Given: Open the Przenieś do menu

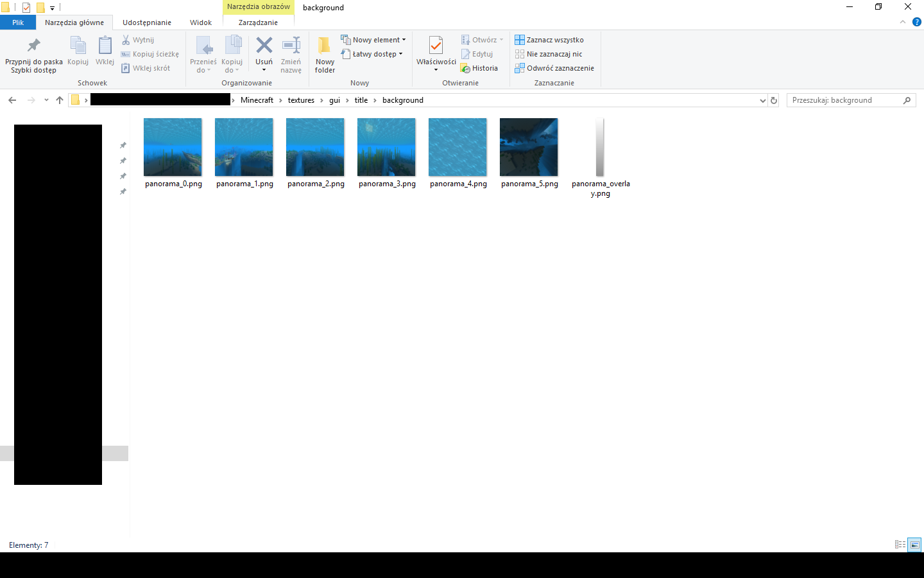Looking at the screenshot, I should coord(203,55).
